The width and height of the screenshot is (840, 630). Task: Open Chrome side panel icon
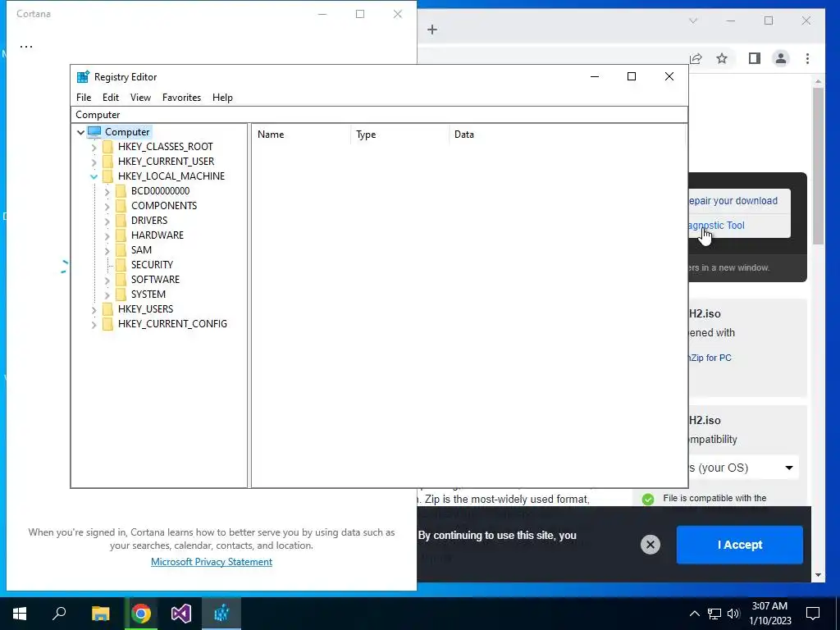tap(755, 58)
